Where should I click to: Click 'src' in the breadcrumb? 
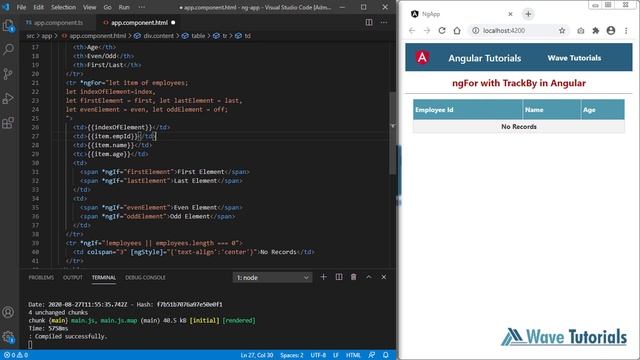31,36
